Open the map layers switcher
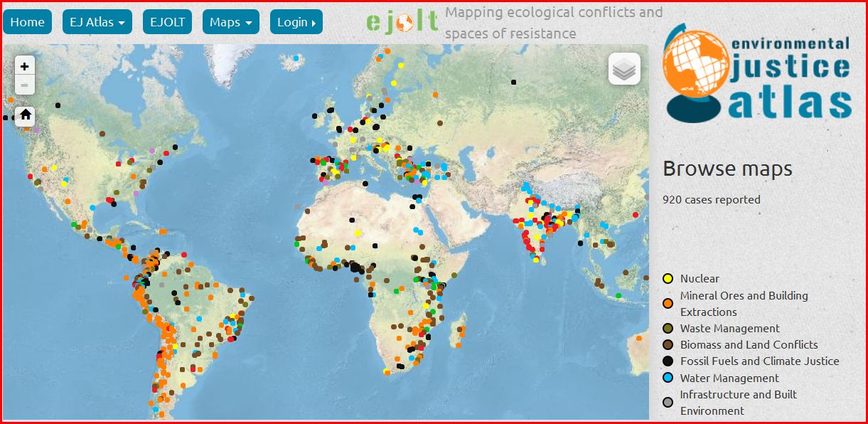Viewport: 868px width, 424px height. click(x=623, y=69)
